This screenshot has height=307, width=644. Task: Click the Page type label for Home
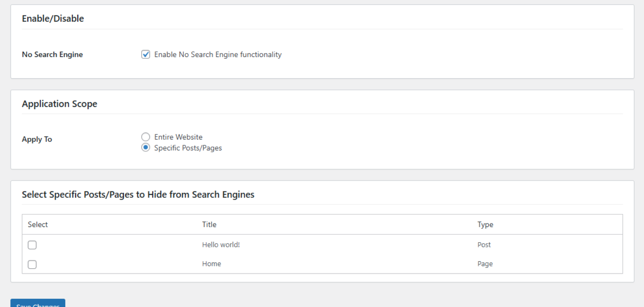coord(484,265)
